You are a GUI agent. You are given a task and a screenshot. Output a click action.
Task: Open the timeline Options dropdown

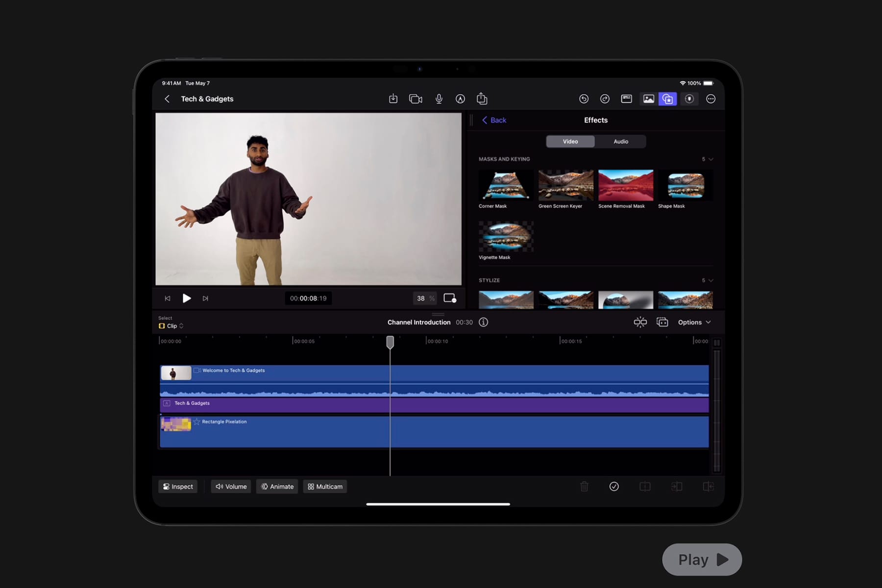(694, 322)
